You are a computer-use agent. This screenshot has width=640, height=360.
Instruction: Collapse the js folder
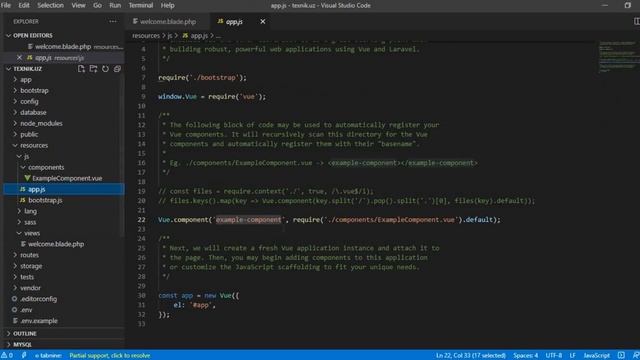(26, 157)
